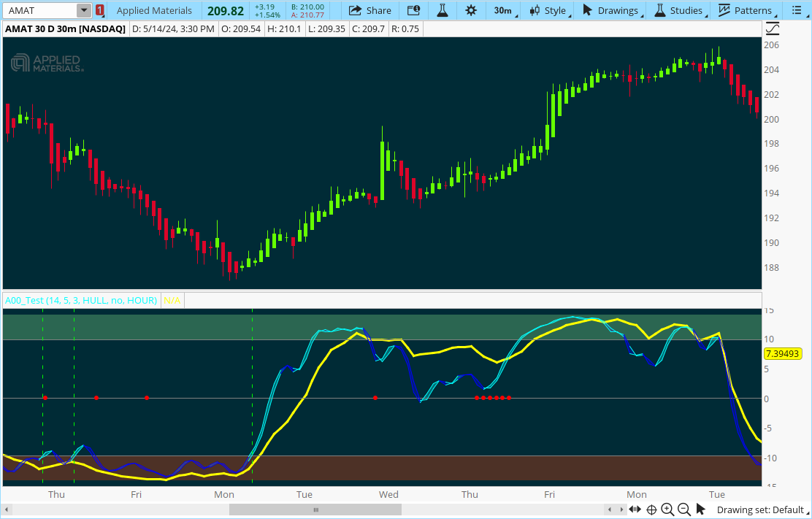Click the zoom in magnifier icon

click(x=667, y=510)
